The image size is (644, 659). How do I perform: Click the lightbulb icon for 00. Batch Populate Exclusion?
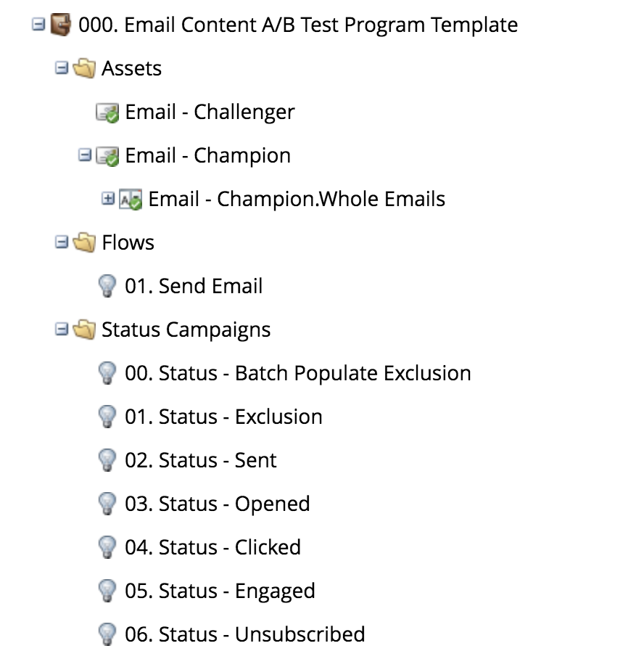coord(107,374)
